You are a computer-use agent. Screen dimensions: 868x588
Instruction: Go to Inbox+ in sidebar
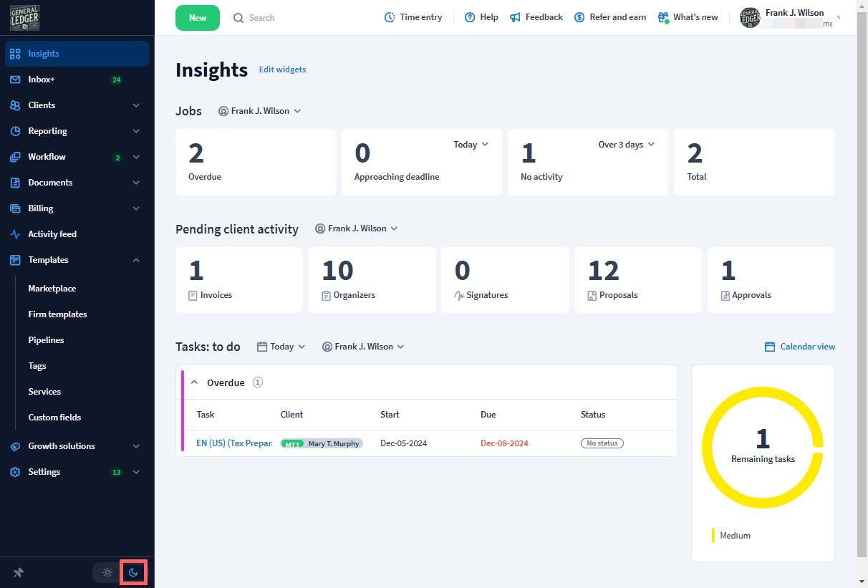(42, 79)
